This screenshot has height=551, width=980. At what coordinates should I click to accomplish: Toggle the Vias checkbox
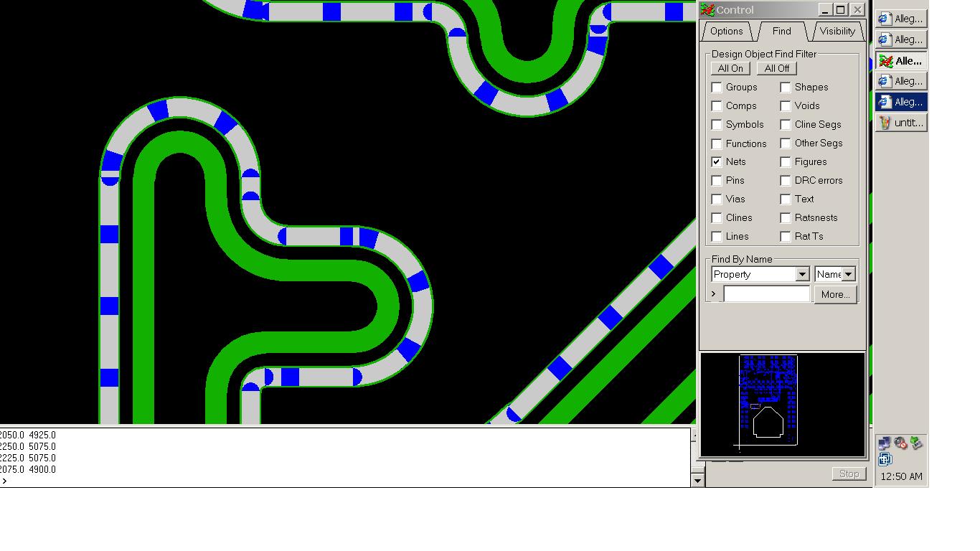coord(717,199)
